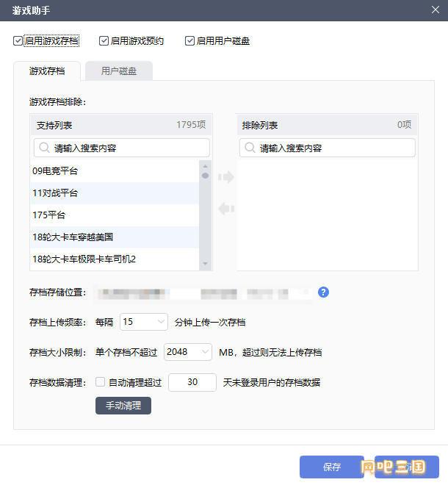This screenshot has height=485, width=448.
Task: Click search icon in 支持列表 search box
Action: click(x=44, y=148)
